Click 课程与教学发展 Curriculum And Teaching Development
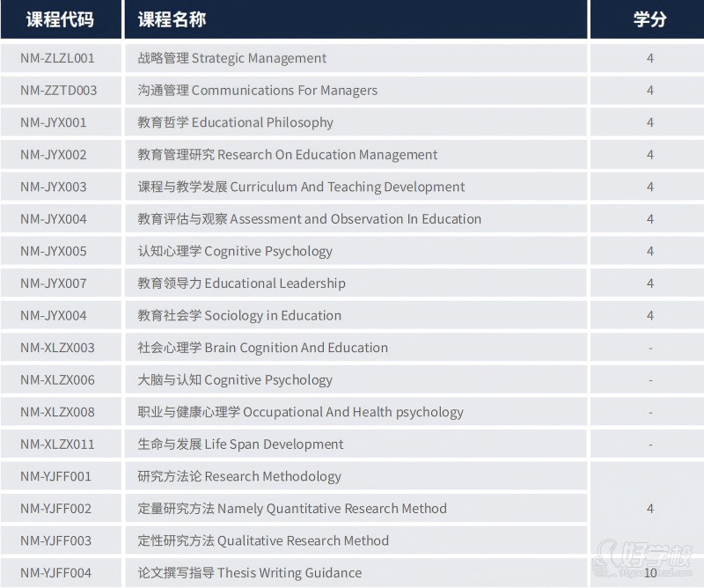Screen dimensions: 704x588 click(x=302, y=187)
